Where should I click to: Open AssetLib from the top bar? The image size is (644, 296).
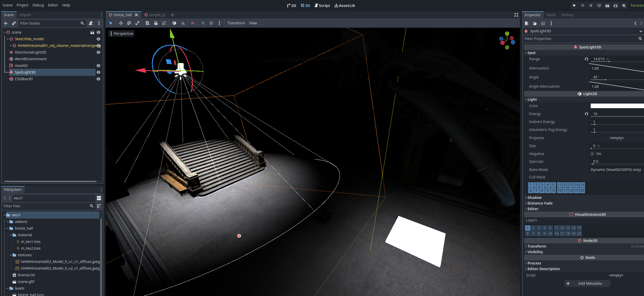[345, 5]
